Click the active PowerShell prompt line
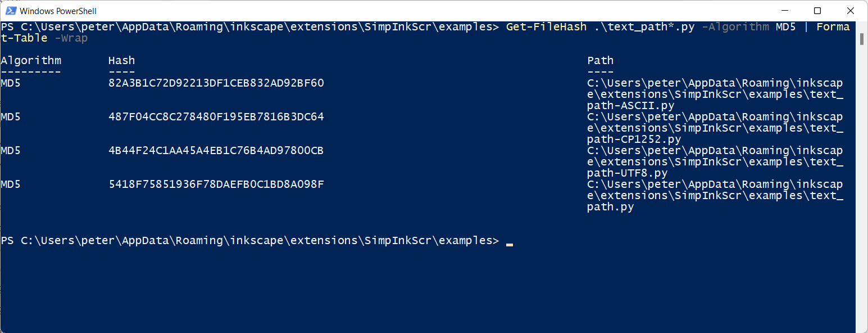 click(250, 240)
